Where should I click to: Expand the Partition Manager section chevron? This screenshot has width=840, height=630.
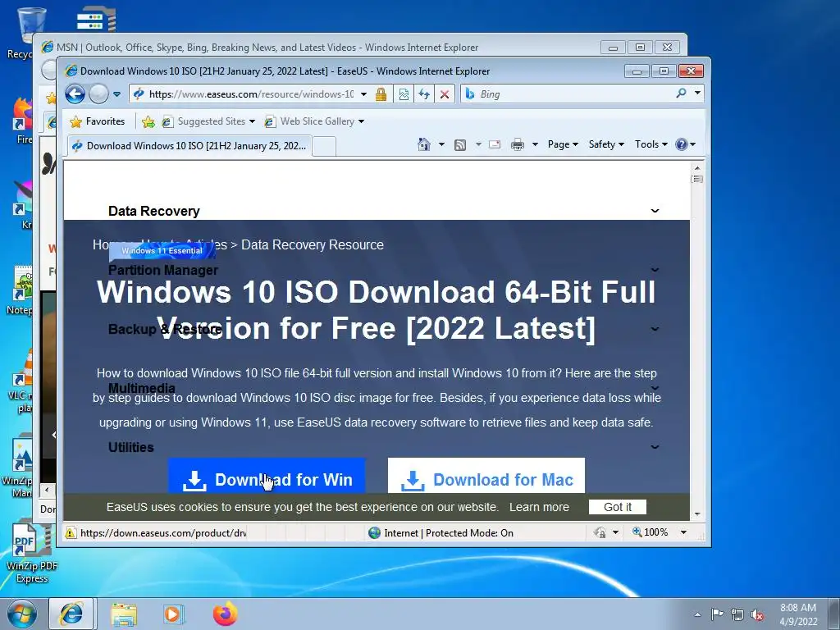[655, 270]
